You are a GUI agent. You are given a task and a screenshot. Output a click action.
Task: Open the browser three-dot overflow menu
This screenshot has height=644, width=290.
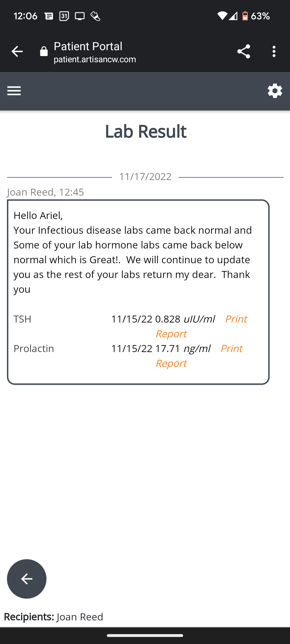pyautogui.click(x=274, y=52)
